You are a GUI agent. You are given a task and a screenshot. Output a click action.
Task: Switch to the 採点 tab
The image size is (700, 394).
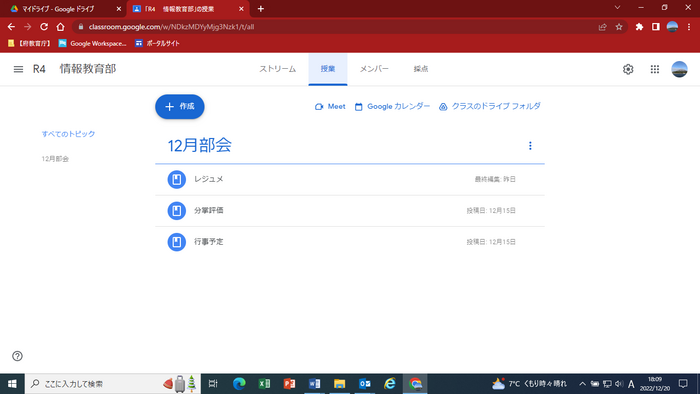[421, 69]
